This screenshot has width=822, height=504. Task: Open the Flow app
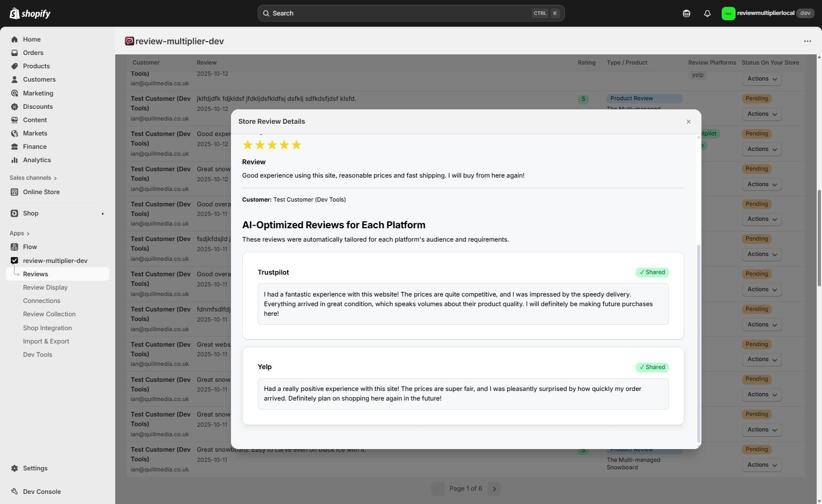pos(30,246)
